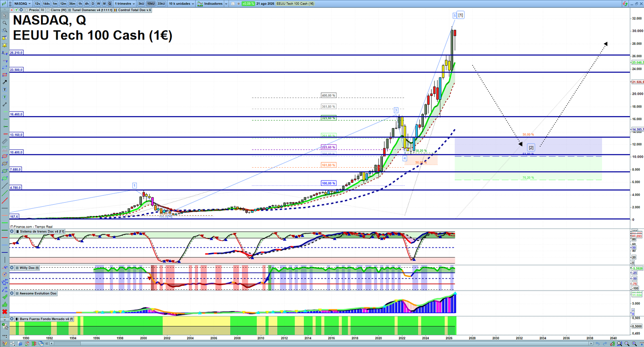Viewport: 644px width, 347px height.
Task: Switch to the weekly W timeframe
Action: click(98, 4)
